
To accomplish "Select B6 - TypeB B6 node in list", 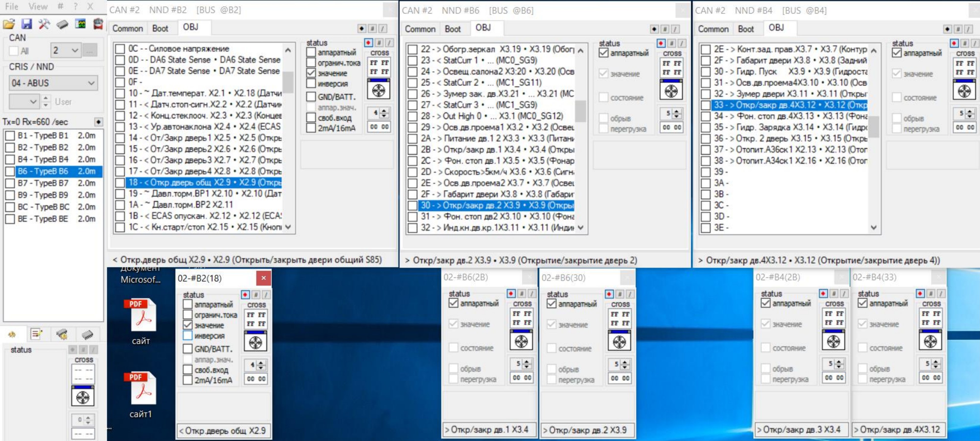I will tap(59, 171).
